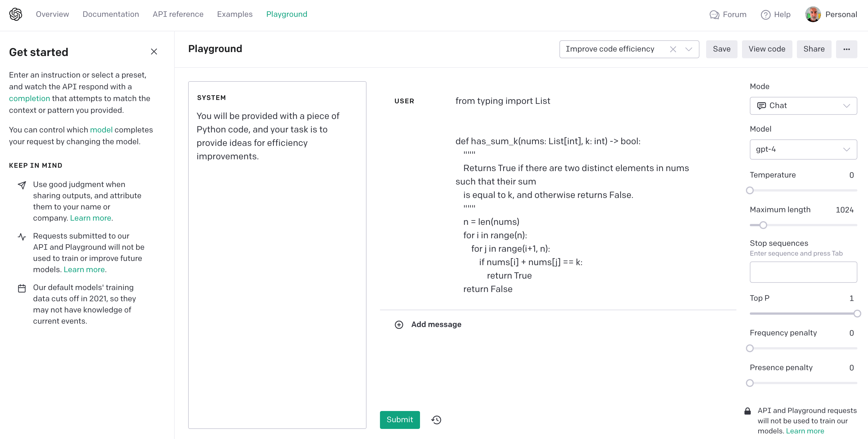868x439 pixels.
Task: Close the Get started panel
Action: coord(154,52)
